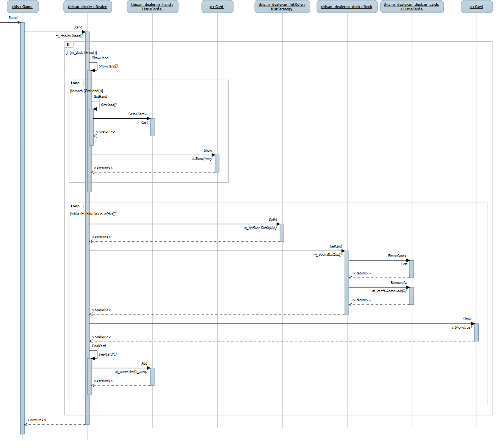Click the 'ShowHand' message name
503x448 pixels.
point(100,58)
